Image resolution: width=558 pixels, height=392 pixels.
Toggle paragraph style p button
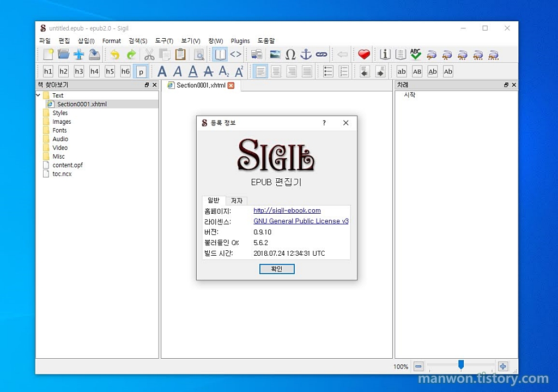(141, 71)
